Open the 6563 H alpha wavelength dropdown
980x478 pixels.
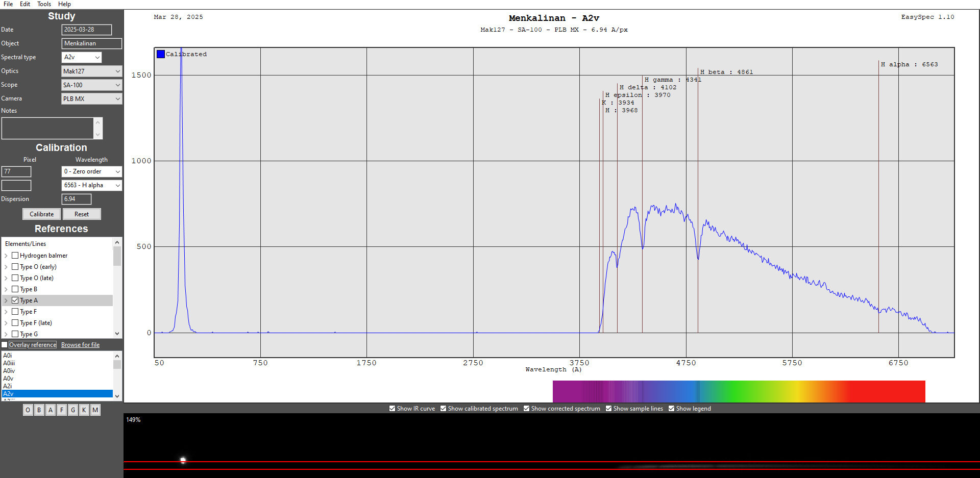(92, 185)
